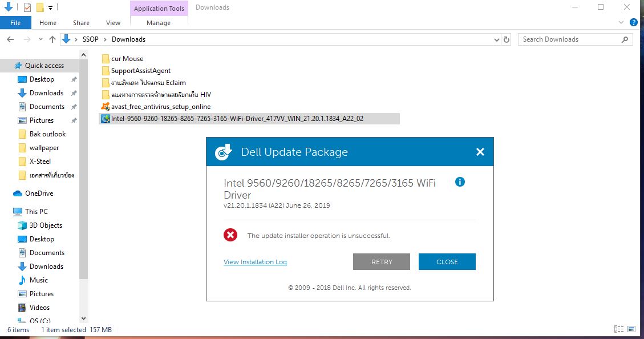
Task: Select the folder ending with Eclaim
Action: pyautogui.click(x=148, y=83)
